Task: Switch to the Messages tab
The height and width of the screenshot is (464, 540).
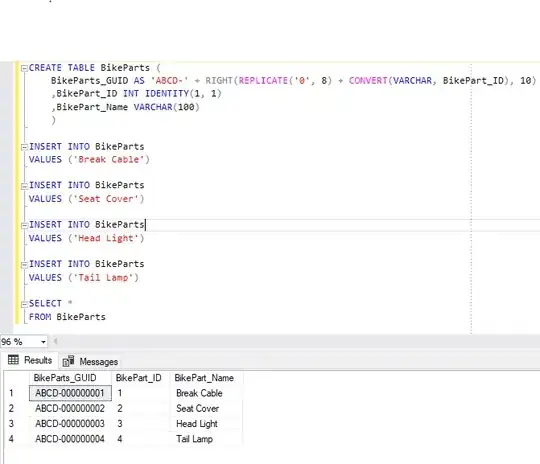Action: click(x=90, y=361)
